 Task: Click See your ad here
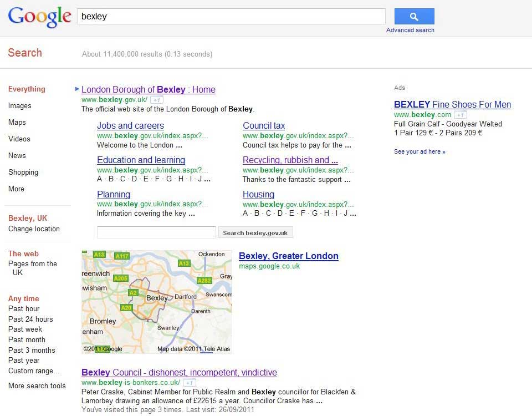click(x=420, y=151)
